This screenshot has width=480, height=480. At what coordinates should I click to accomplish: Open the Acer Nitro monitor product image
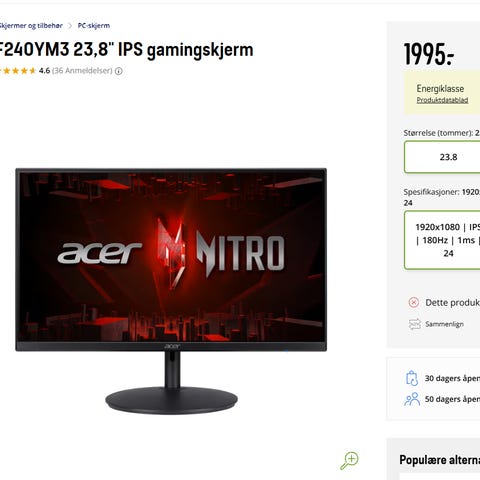[x=171, y=291]
